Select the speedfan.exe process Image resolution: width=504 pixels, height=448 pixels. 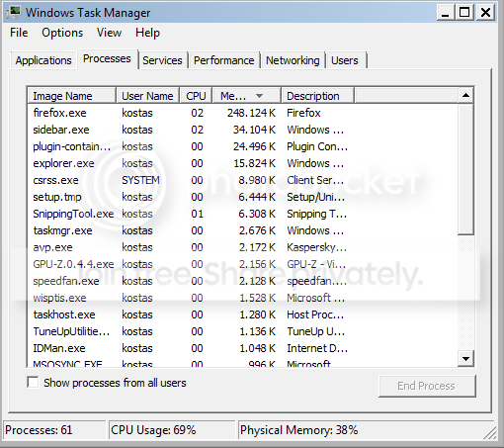(243, 281)
